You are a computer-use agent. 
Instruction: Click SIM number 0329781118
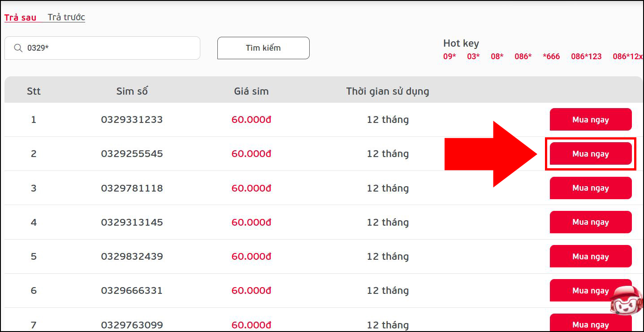[132, 188]
